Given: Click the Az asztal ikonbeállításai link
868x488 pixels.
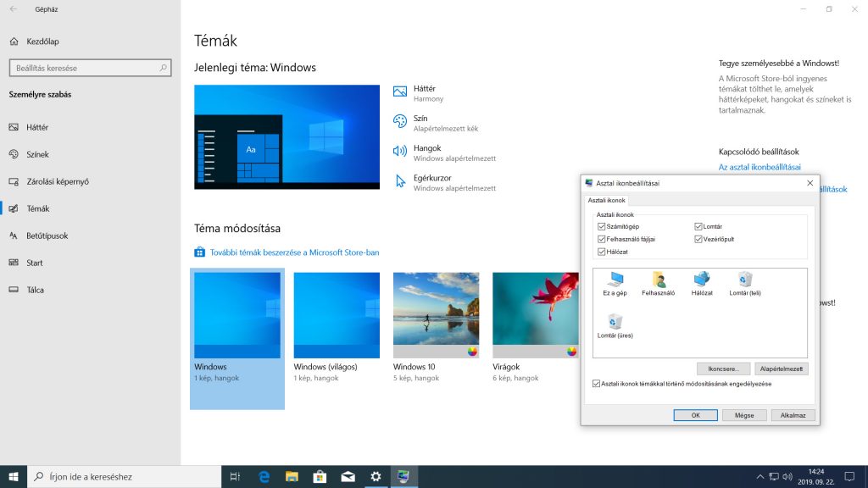Looking at the screenshot, I should click(x=759, y=167).
